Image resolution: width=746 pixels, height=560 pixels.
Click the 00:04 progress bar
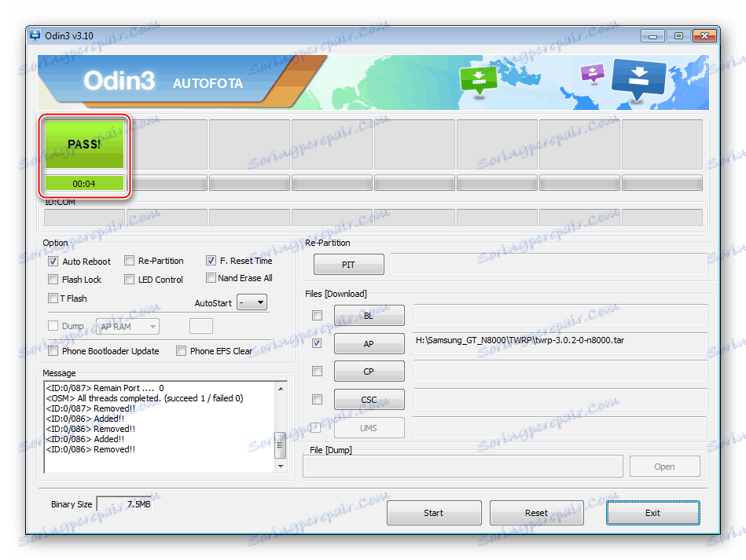(84, 184)
